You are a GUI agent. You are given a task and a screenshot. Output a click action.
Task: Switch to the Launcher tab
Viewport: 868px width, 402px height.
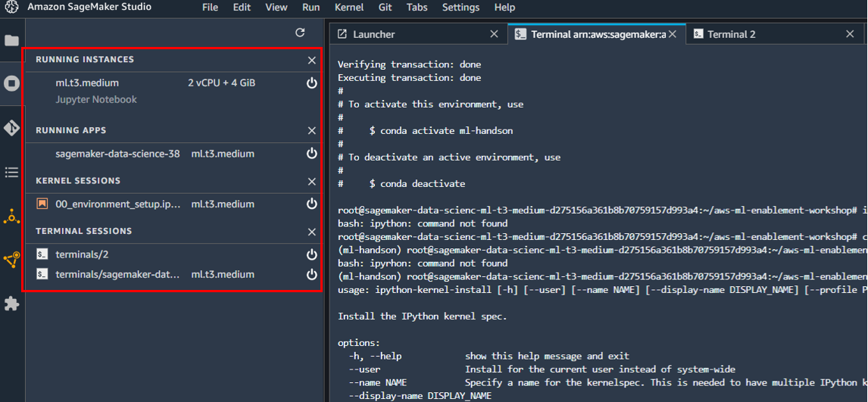[x=418, y=34]
